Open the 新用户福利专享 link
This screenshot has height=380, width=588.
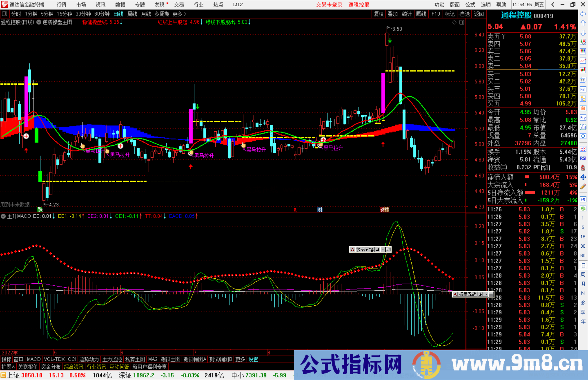pos(150,367)
